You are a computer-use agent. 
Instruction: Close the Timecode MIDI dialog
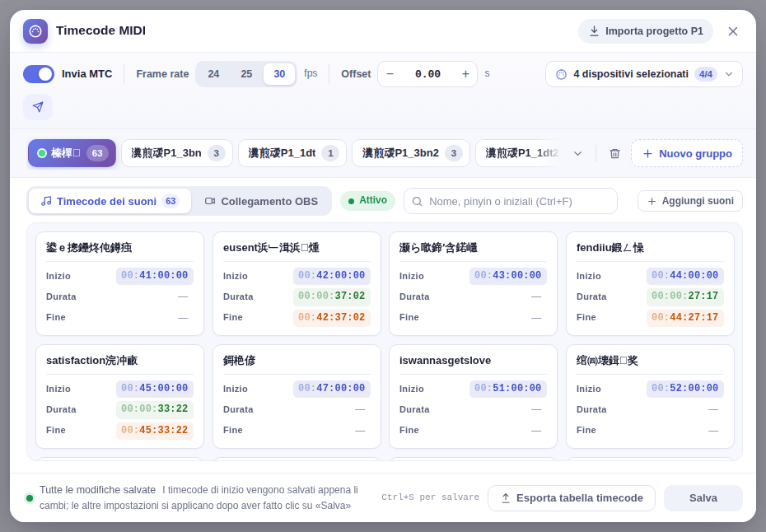coord(733,31)
